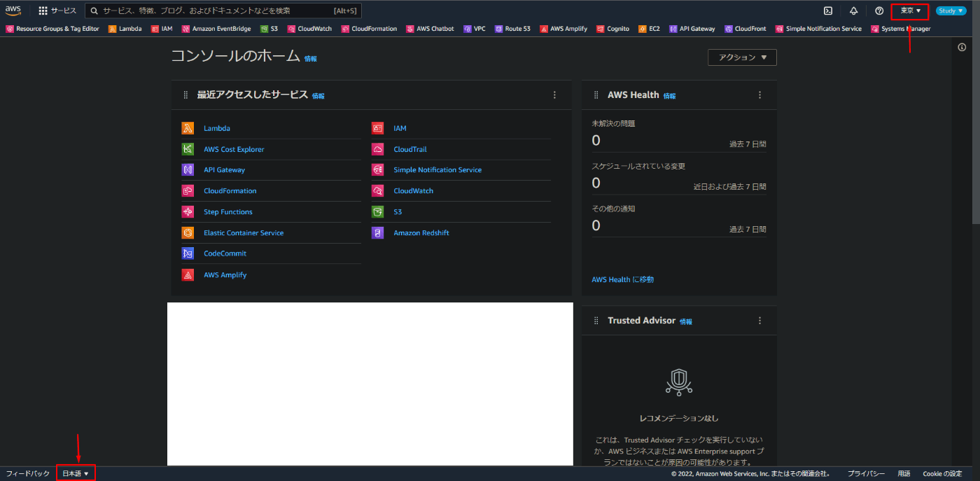
Task: Click the CloudTrail service icon
Action: pyautogui.click(x=378, y=149)
